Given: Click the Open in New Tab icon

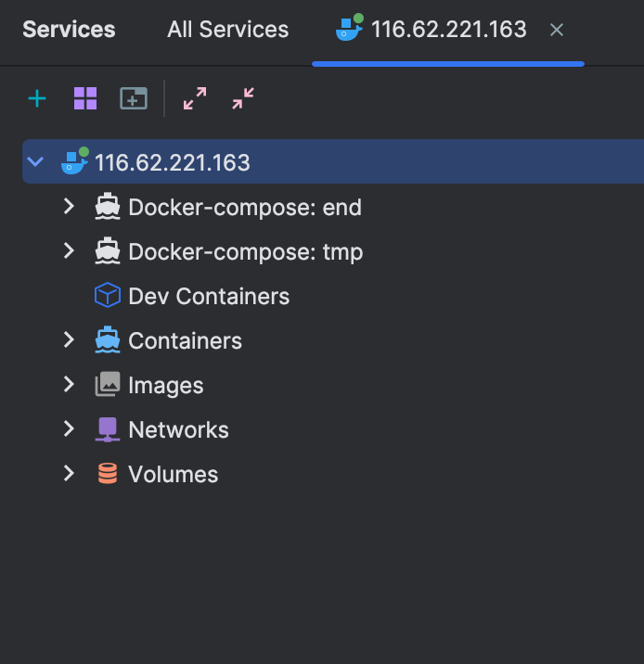Looking at the screenshot, I should [134, 98].
